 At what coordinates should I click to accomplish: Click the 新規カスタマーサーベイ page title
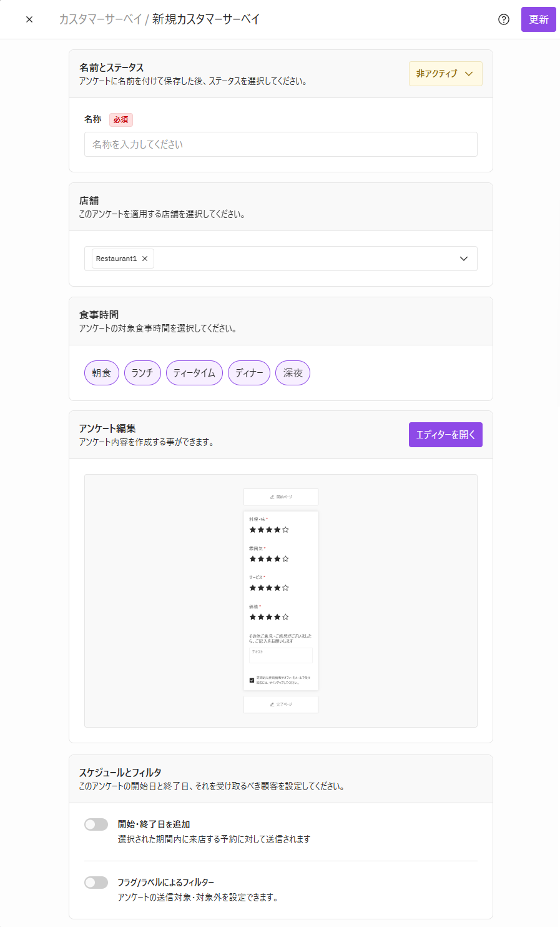pos(206,19)
